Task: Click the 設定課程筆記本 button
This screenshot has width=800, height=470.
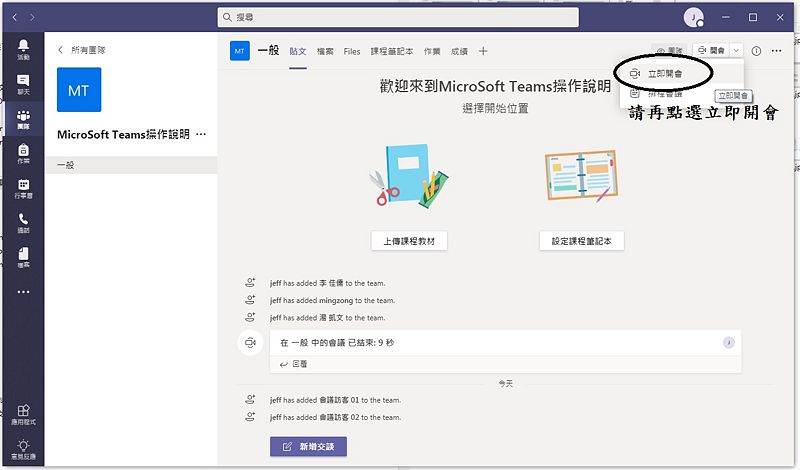Action: tap(582, 241)
